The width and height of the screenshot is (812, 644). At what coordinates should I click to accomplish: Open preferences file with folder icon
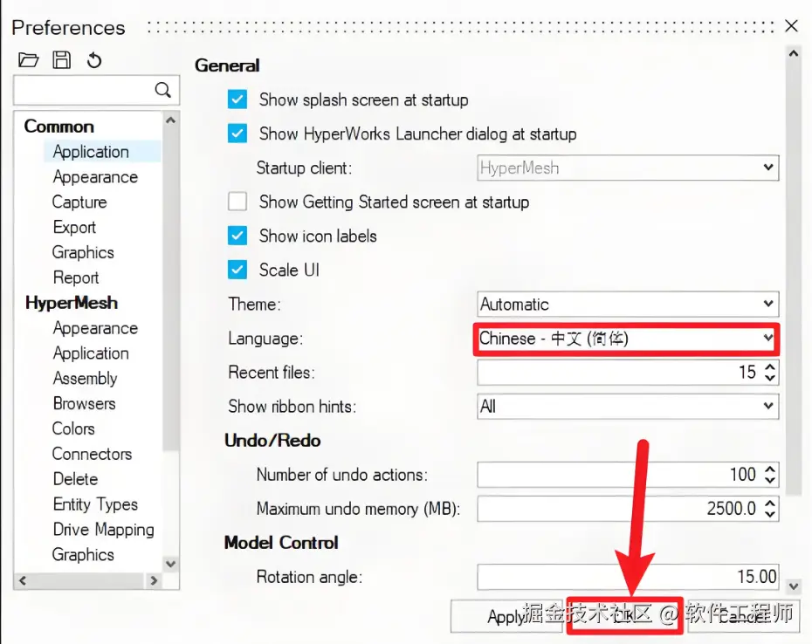tap(29, 60)
